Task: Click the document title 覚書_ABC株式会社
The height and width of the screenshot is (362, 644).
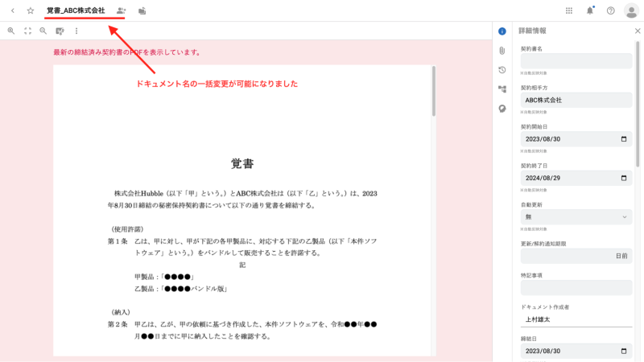Action: (76, 10)
